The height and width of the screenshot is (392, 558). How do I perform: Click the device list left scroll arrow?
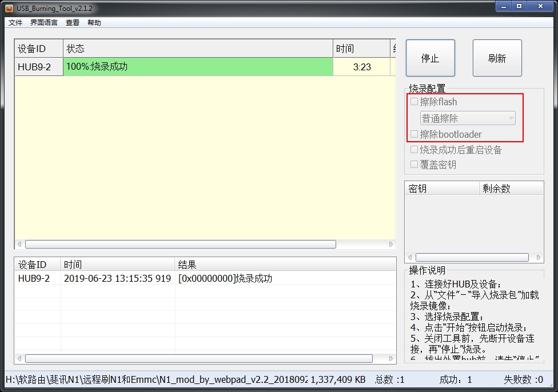pyautogui.click(x=19, y=245)
